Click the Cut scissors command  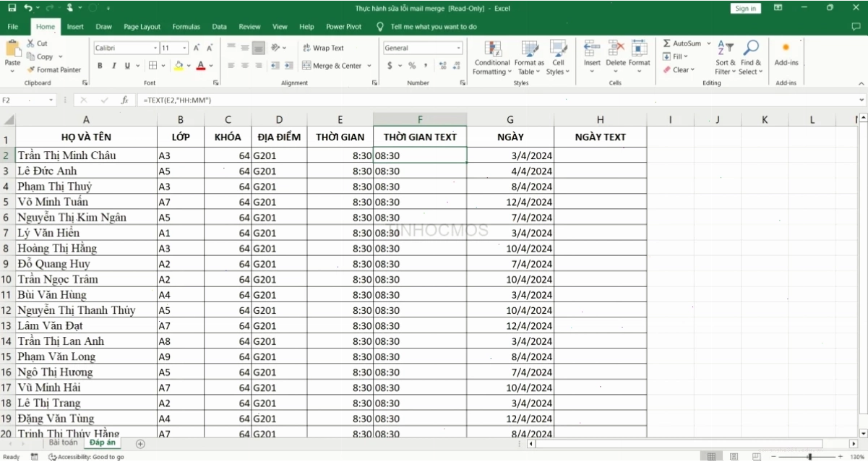[x=37, y=43]
